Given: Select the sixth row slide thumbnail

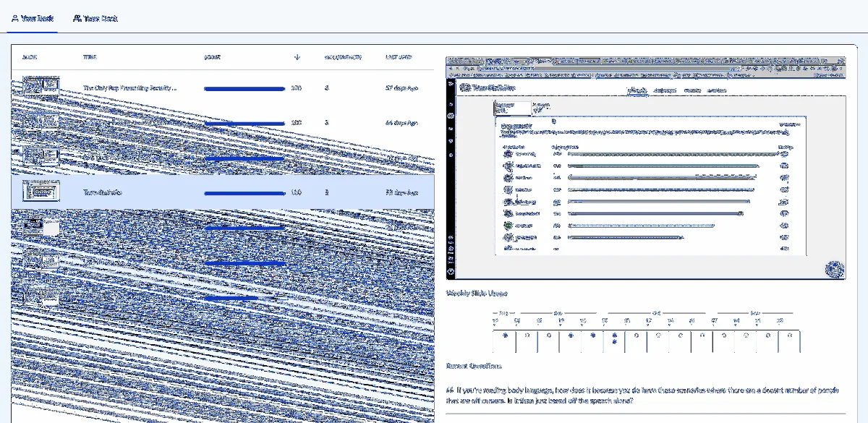Looking at the screenshot, I should tap(41, 262).
